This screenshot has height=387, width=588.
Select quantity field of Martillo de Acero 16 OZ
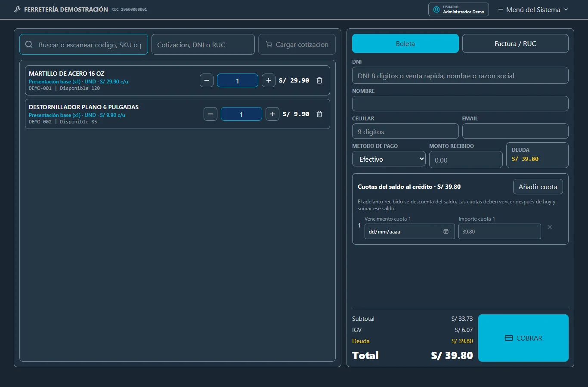point(238,80)
